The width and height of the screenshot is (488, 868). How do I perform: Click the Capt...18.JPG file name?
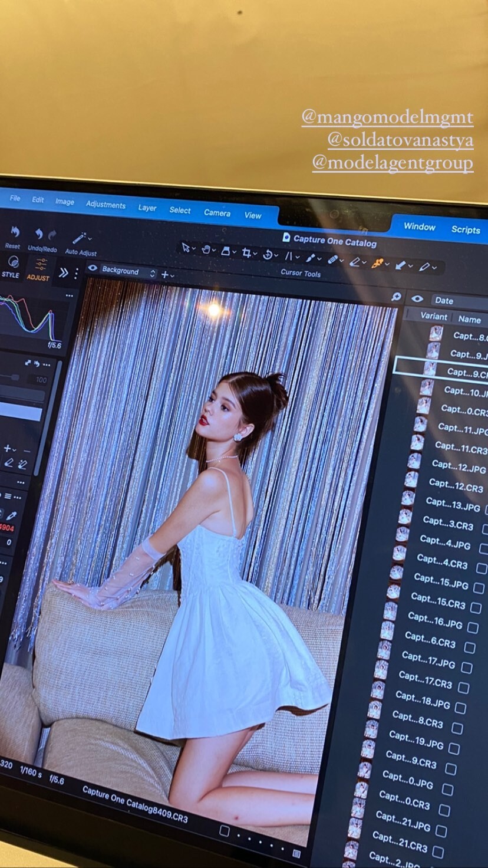tap(423, 700)
